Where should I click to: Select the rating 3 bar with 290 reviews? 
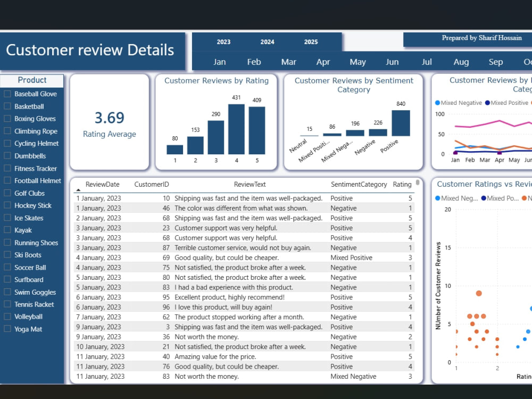click(216, 137)
